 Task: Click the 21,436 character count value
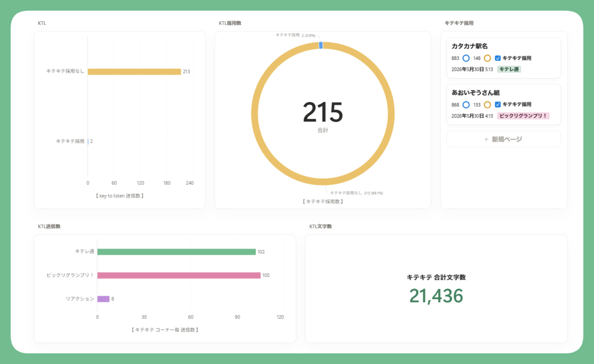tap(436, 295)
